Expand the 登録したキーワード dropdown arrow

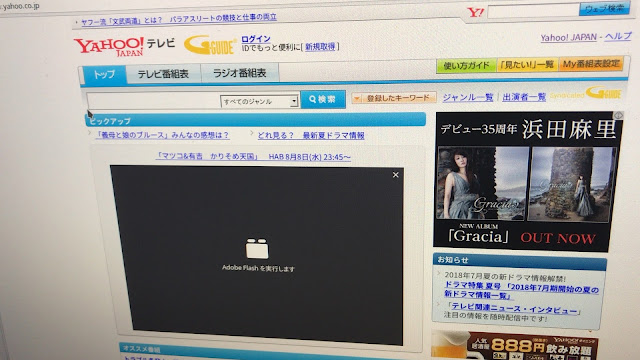(x=357, y=98)
